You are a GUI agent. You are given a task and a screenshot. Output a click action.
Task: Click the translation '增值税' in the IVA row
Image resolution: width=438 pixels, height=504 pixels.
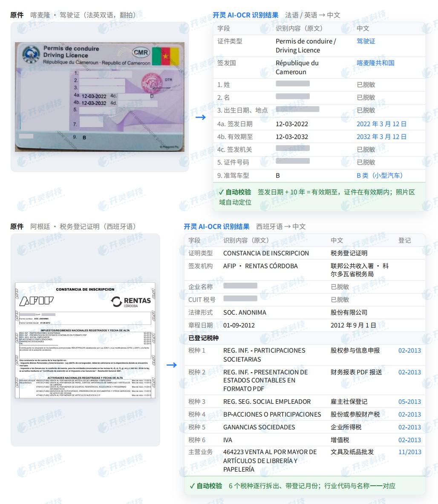(340, 440)
